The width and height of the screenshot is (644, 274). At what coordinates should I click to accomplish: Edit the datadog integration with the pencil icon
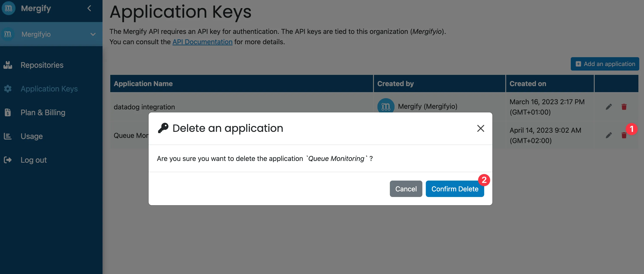609,106
